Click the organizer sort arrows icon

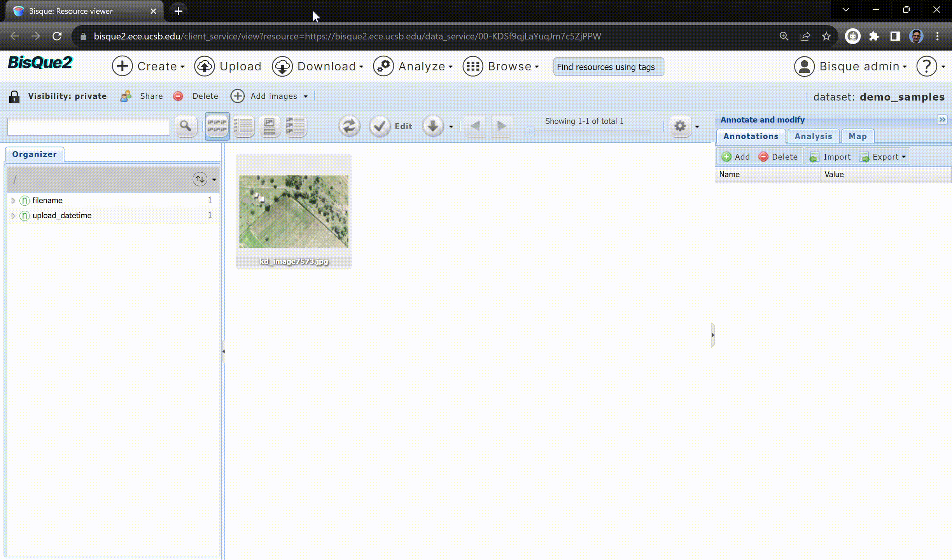200,179
